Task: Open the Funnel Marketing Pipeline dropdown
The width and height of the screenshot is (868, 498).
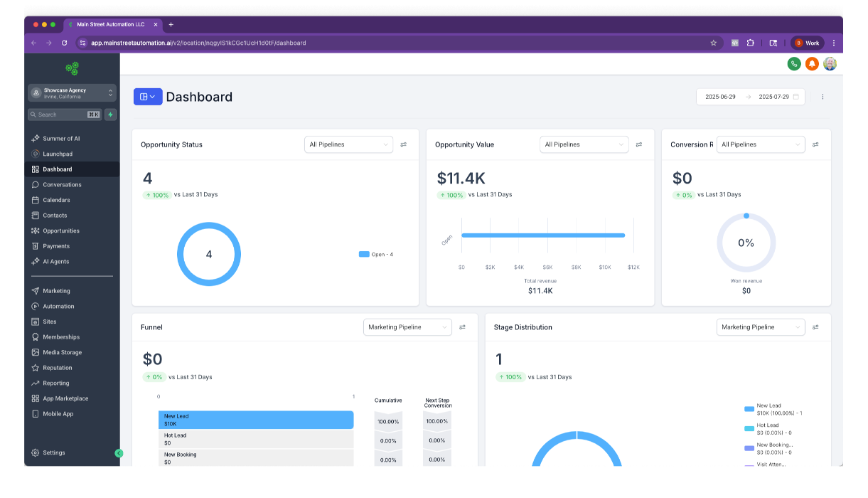Action: click(407, 327)
